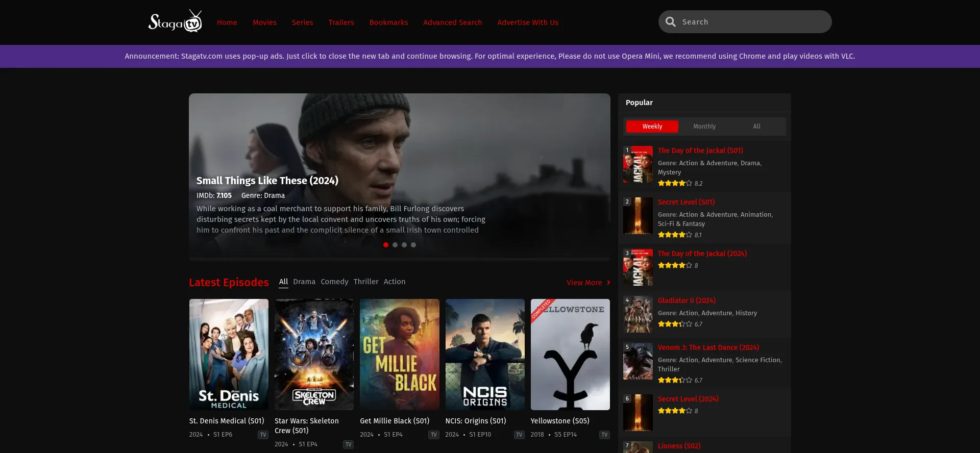Open NCIS: Origins (S01) title link
This screenshot has width=980, height=453.
pyautogui.click(x=476, y=421)
